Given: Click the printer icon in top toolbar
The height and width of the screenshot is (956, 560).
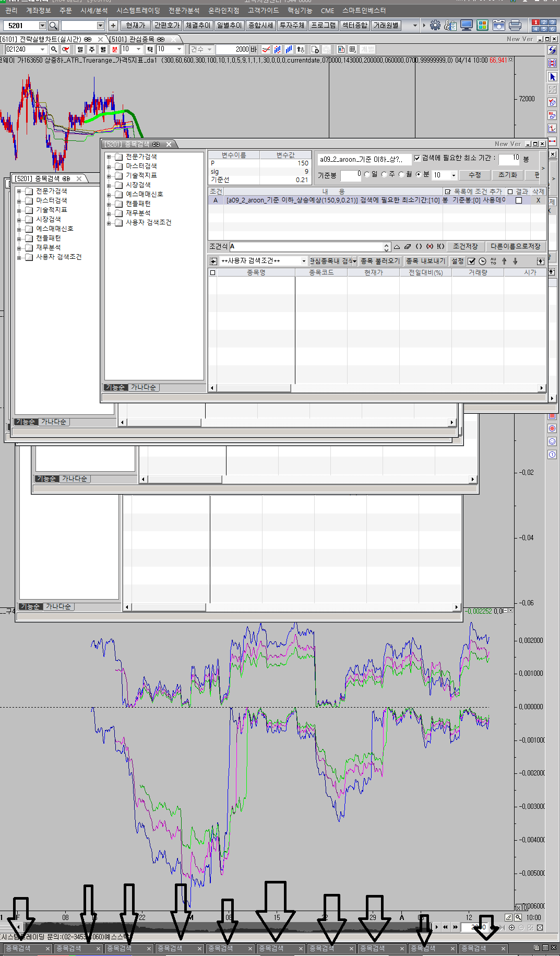Looking at the screenshot, I should point(515,25).
